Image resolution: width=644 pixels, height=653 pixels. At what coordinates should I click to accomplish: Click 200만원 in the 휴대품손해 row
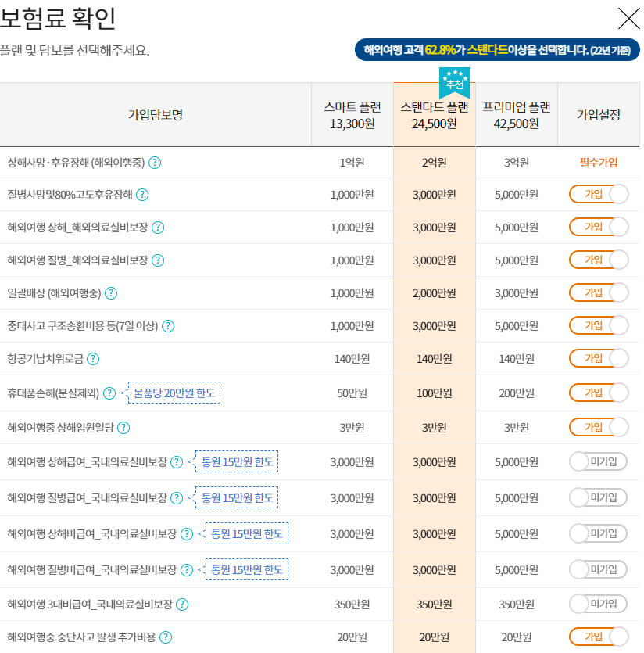(516, 393)
